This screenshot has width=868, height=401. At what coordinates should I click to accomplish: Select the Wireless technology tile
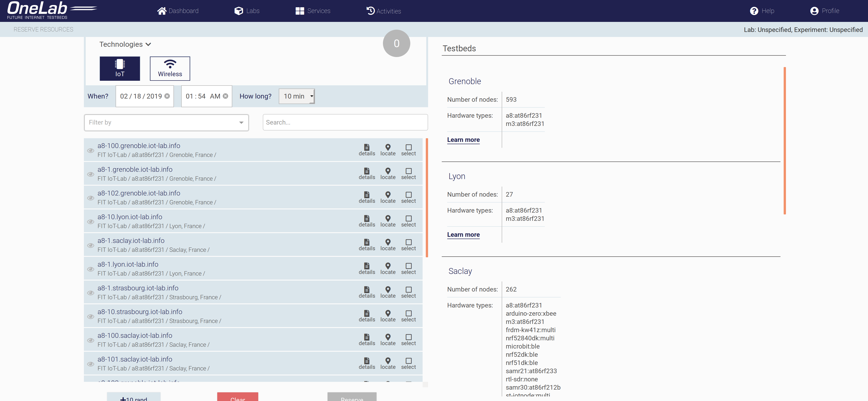(170, 68)
